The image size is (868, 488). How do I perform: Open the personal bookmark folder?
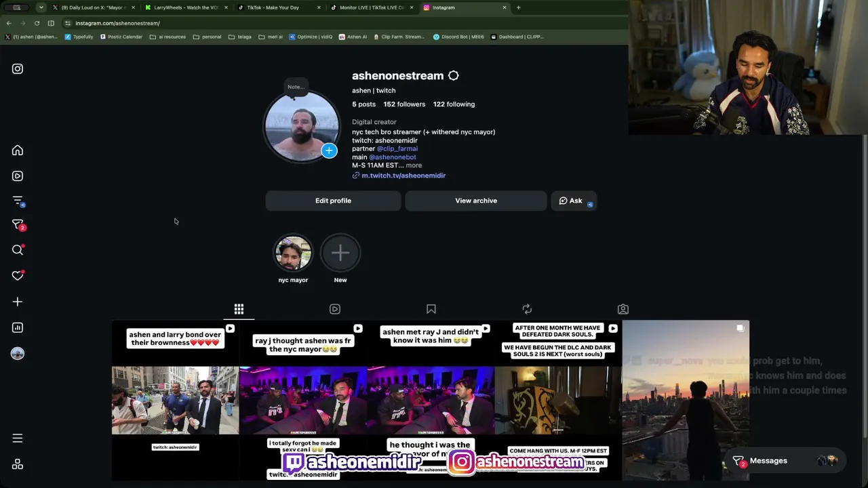[x=208, y=37]
